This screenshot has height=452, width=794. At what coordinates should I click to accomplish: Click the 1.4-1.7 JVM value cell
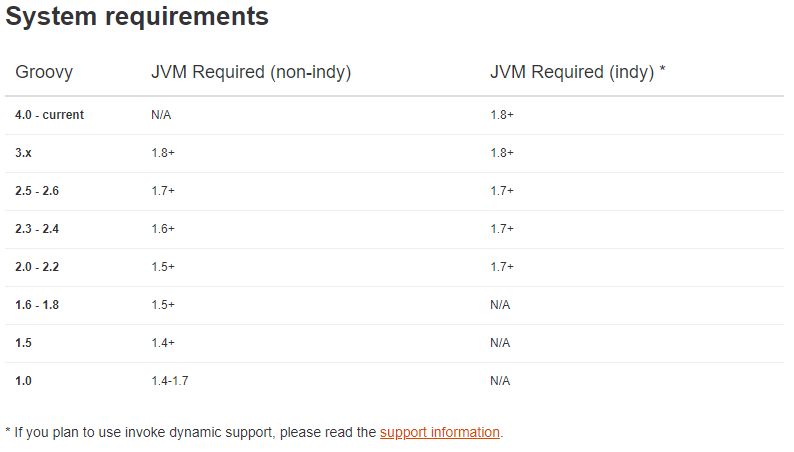click(170, 381)
